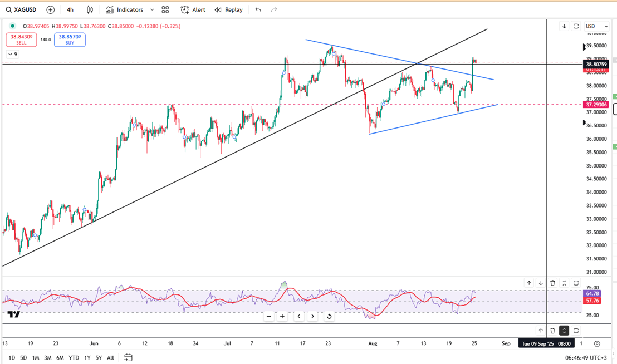Open the favorite indicators dropdown arrow
Screen dimensions: 617x364
[152, 10]
